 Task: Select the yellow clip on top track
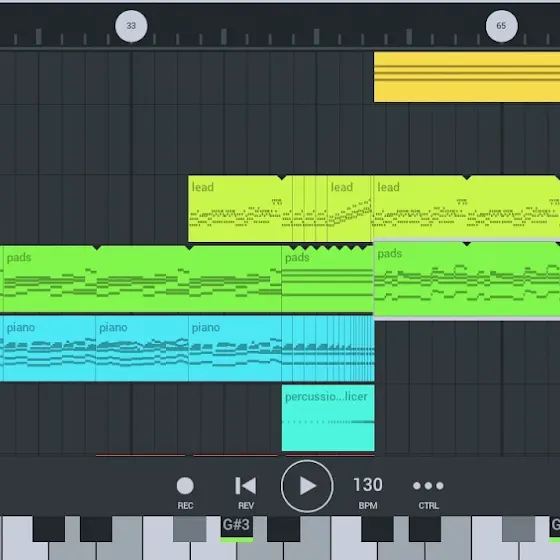pyautogui.click(x=467, y=77)
